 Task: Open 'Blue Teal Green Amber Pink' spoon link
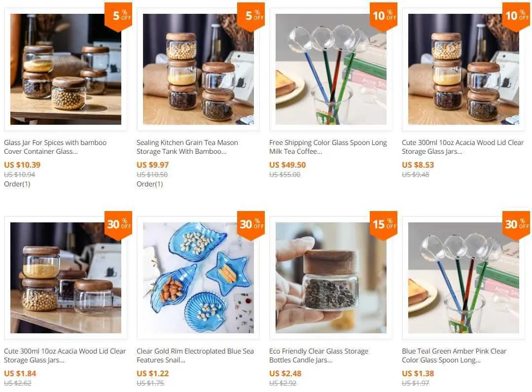point(454,356)
